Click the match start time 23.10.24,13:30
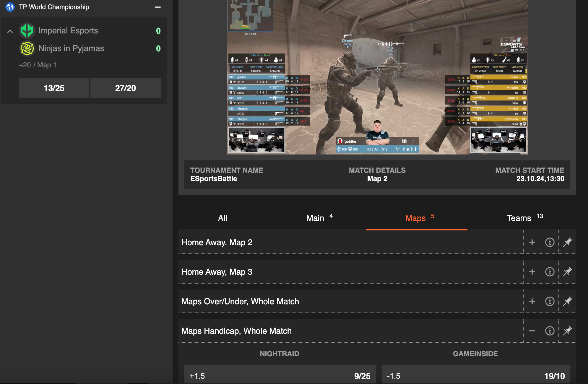 coord(540,179)
